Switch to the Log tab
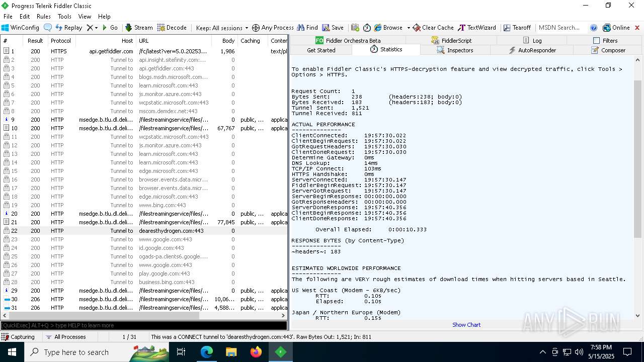This screenshot has width=644, height=362. [x=532, y=40]
